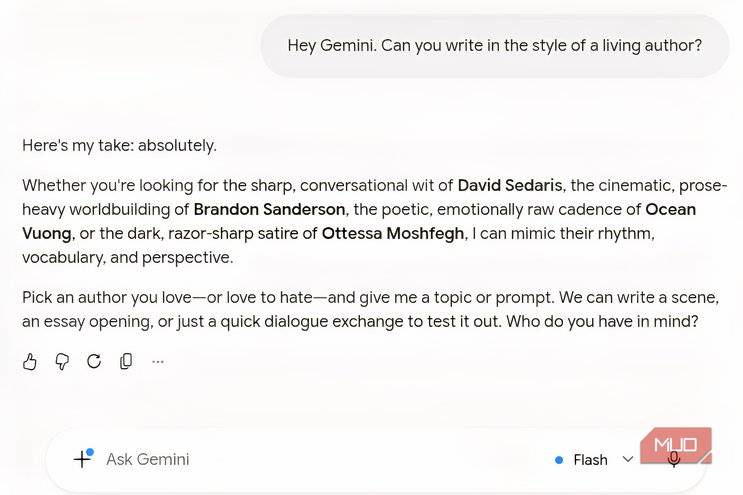The width and height of the screenshot is (743, 495).
Task: Click the plus icon to add files
Action: pyautogui.click(x=83, y=459)
